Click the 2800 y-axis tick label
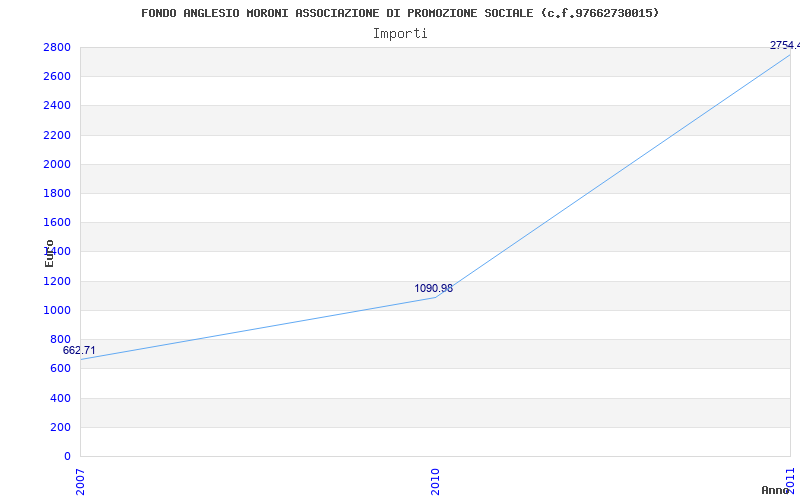 coord(57,47)
